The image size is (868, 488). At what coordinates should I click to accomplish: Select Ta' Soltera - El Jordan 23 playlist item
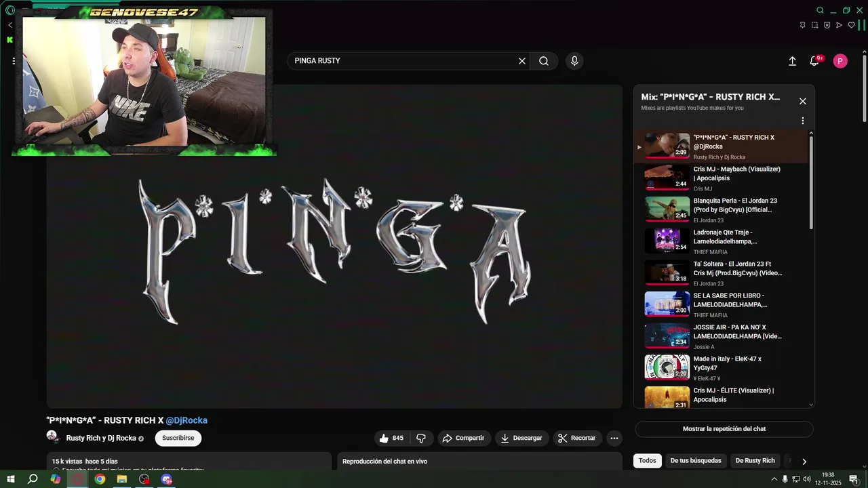[x=721, y=274]
